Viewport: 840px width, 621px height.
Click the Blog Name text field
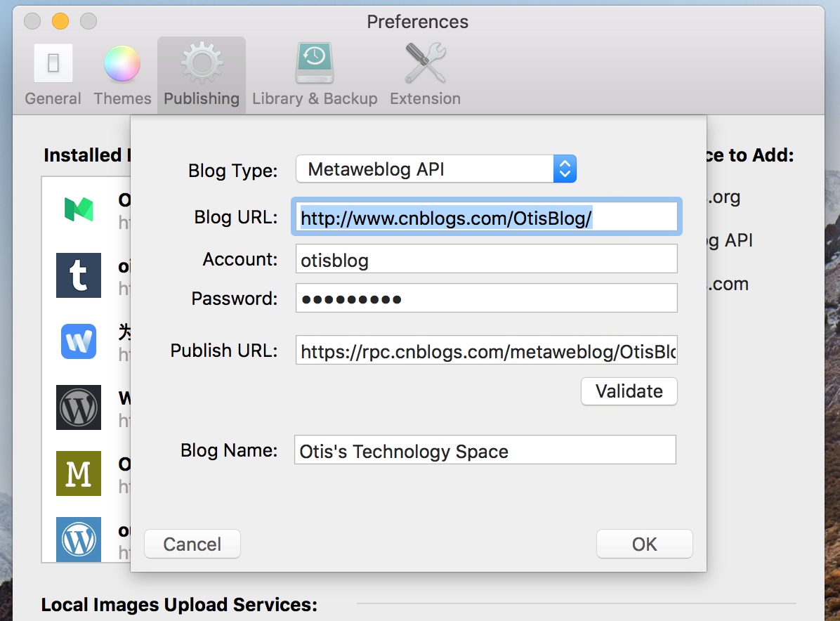(x=485, y=451)
